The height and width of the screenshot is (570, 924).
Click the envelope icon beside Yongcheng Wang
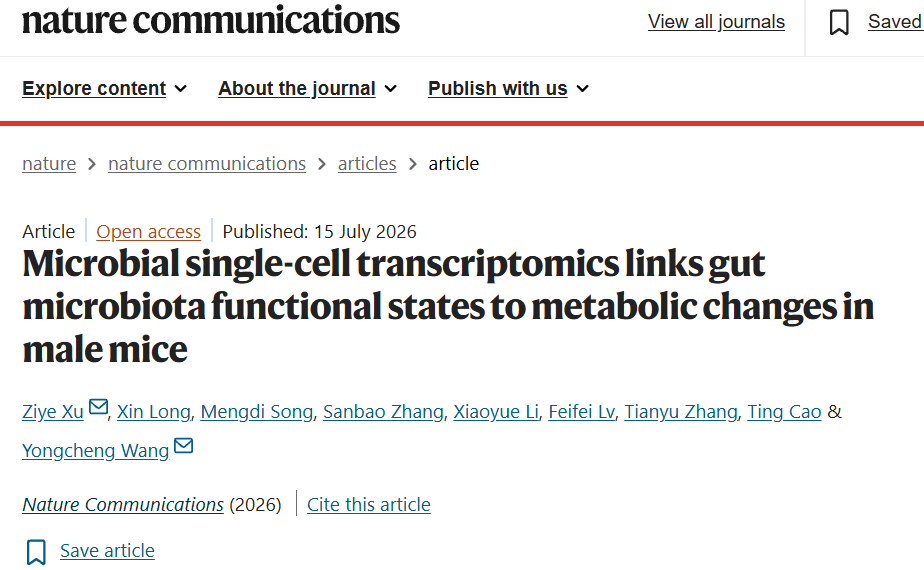183,446
